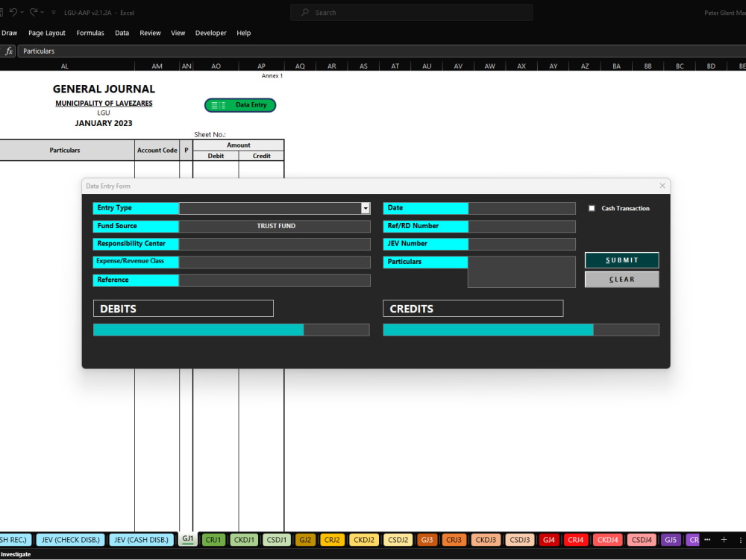Click the formula bar containing Particulars

(380, 51)
